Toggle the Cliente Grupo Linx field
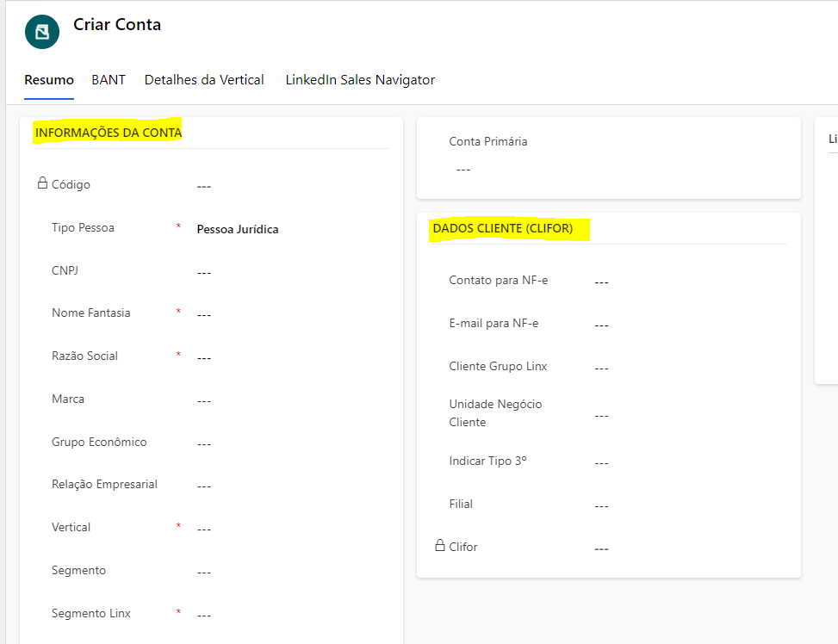Screen dimensions: 838x644 point(680,368)
